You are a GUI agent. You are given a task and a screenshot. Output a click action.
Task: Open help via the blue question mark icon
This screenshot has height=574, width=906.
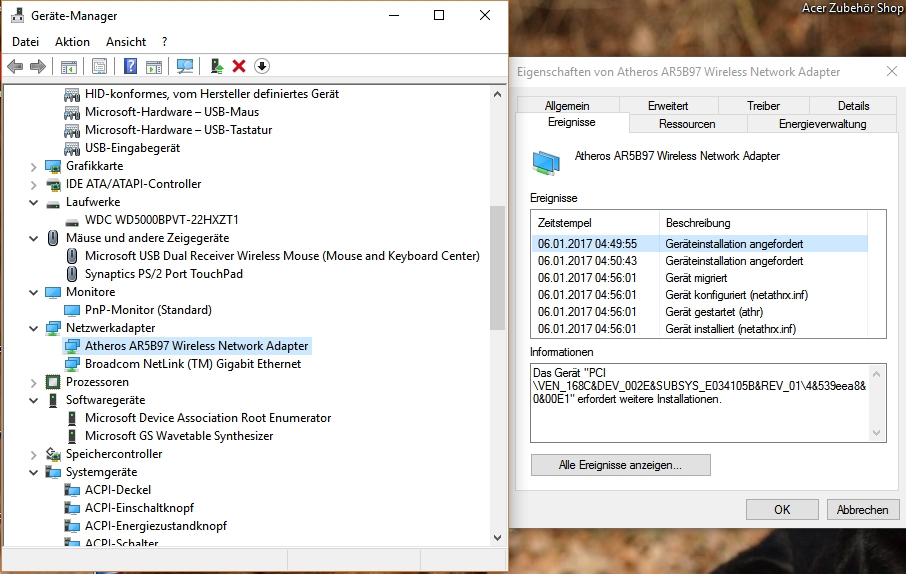coord(130,66)
